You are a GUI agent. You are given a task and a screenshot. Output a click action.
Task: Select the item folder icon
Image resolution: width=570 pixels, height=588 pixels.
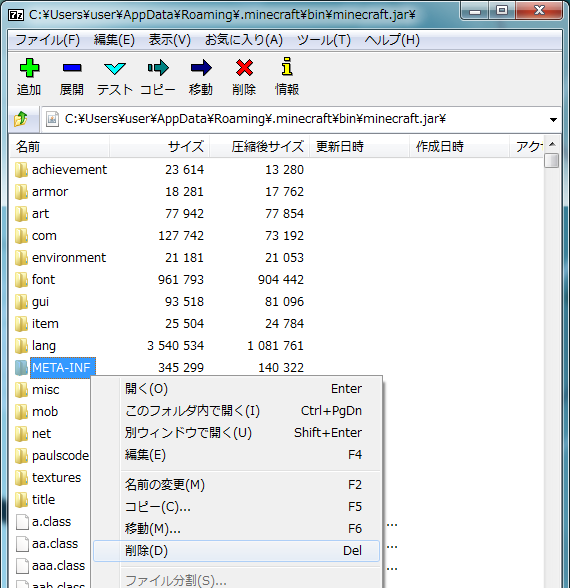21,324
